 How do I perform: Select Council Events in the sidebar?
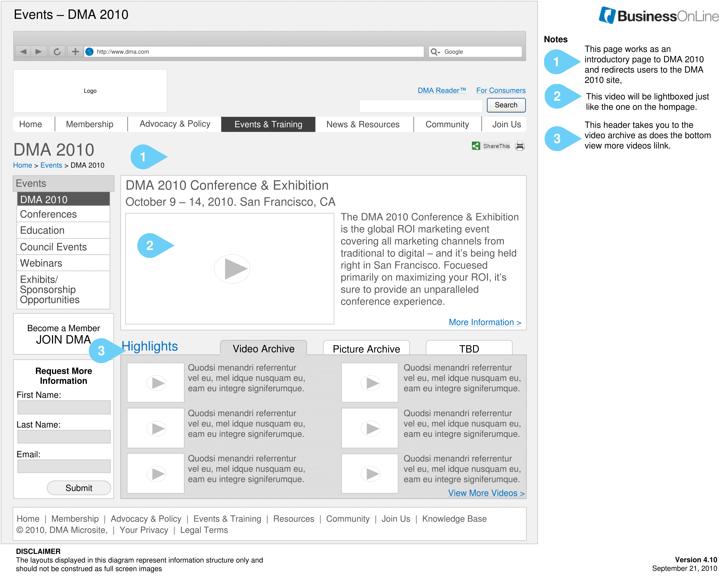(x=63, y=247)
